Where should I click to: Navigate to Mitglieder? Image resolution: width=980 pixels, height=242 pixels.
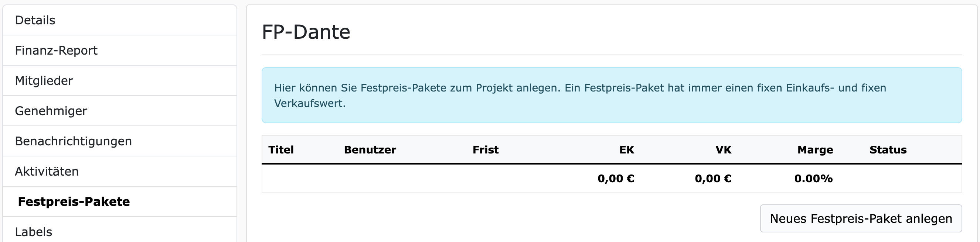(44, 80)
